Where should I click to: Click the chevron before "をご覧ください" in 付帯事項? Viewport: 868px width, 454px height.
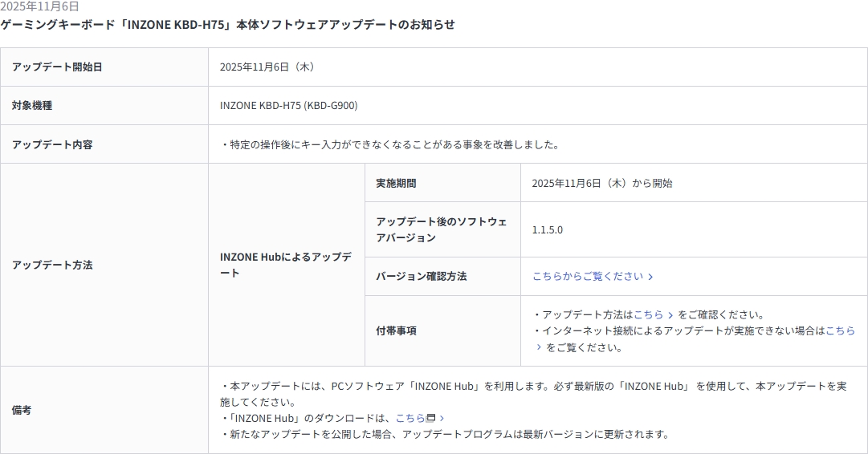pyautogui.click(x=540, y=347)
